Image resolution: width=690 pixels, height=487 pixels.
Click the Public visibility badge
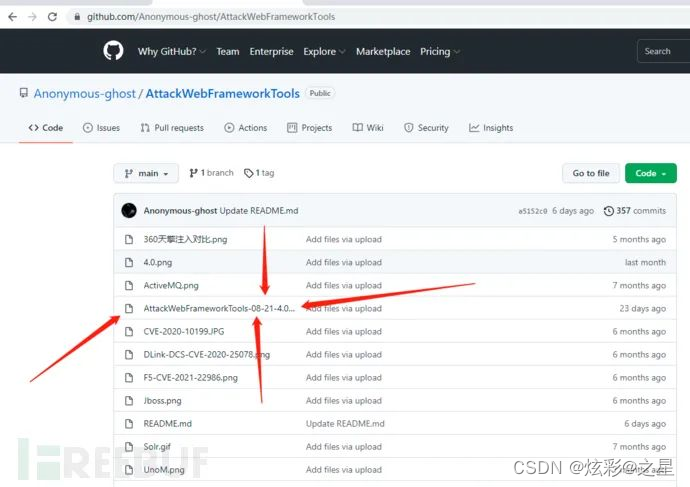coord(320,93)
